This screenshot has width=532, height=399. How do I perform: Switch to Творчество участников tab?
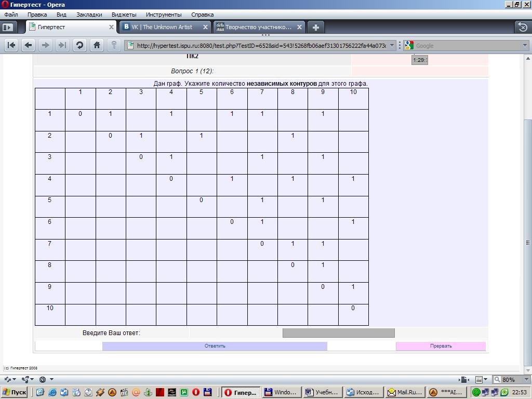pos(258,27)
